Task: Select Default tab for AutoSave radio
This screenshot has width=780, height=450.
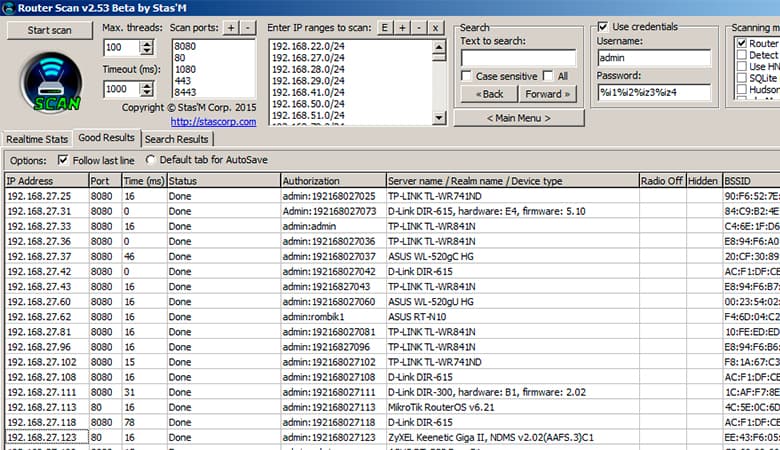Action: (150, 160)
